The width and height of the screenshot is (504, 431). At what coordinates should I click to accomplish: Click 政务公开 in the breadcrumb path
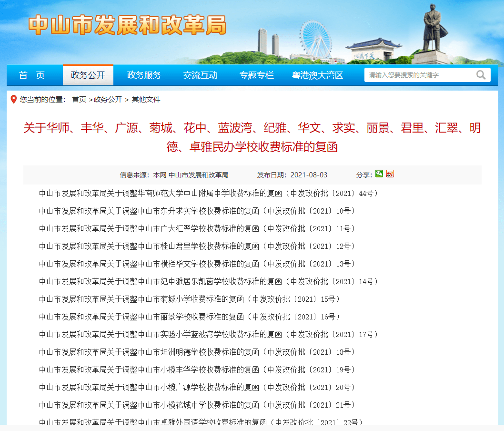[108, 100]
